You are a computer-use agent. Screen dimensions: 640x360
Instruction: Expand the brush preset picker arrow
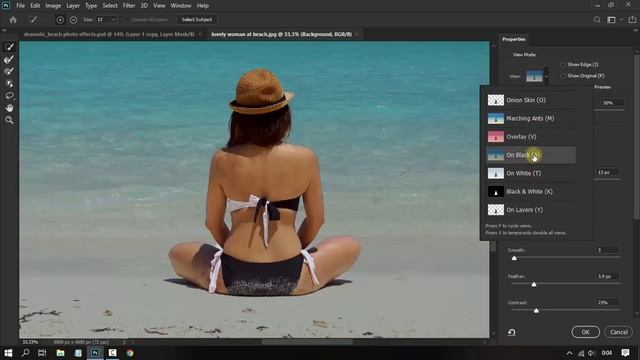(x=43, y=20)
